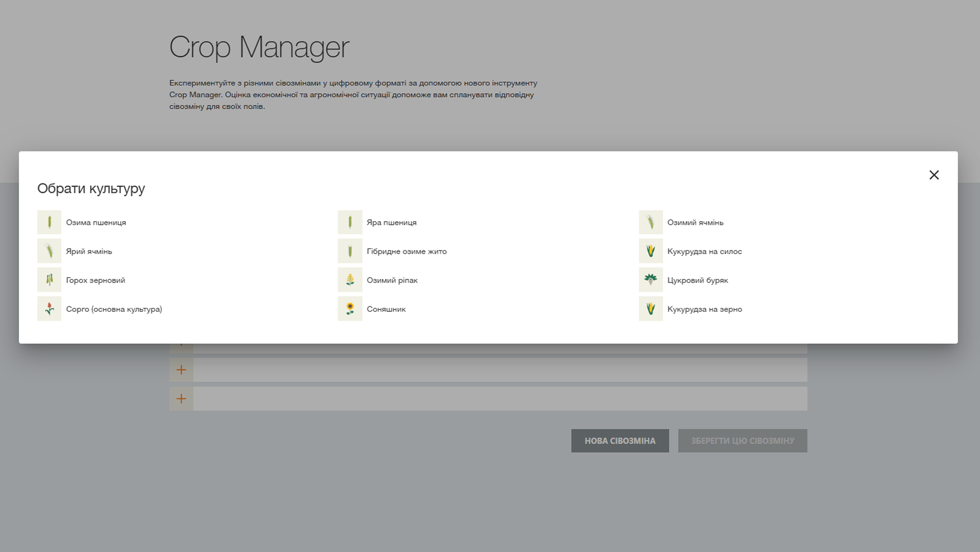Select the grain pea (Горох зерновий) crop icon
The image size is (980, 552).
coord(49,280)
